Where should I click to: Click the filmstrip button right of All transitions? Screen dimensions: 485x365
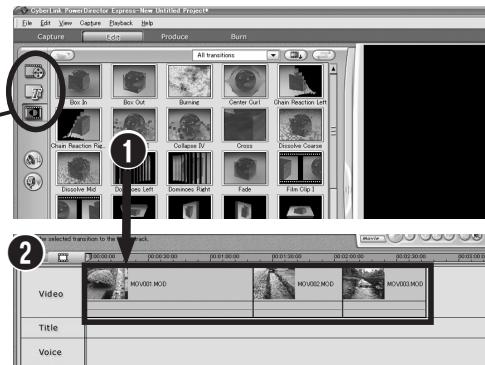296,55
